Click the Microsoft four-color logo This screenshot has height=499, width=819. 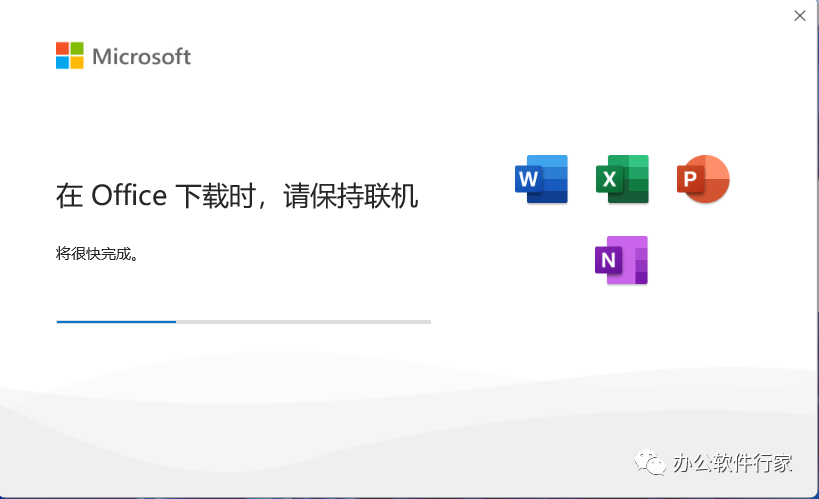(69, 55)
